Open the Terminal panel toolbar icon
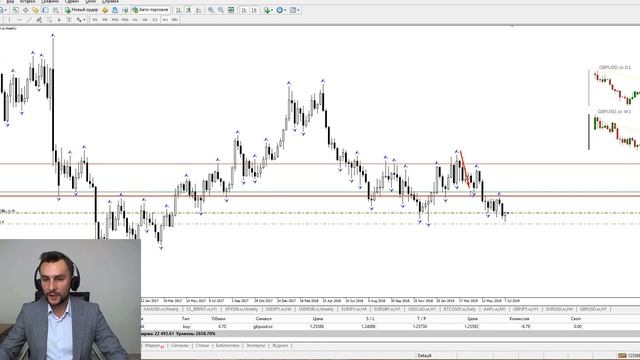 pyautogui.click(x=56, y=10)
